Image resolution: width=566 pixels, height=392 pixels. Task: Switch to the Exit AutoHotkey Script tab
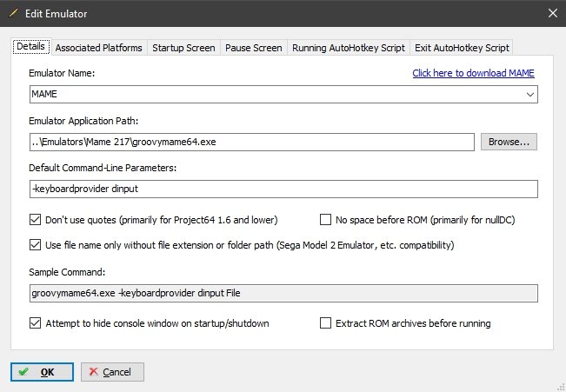point(463,48)
